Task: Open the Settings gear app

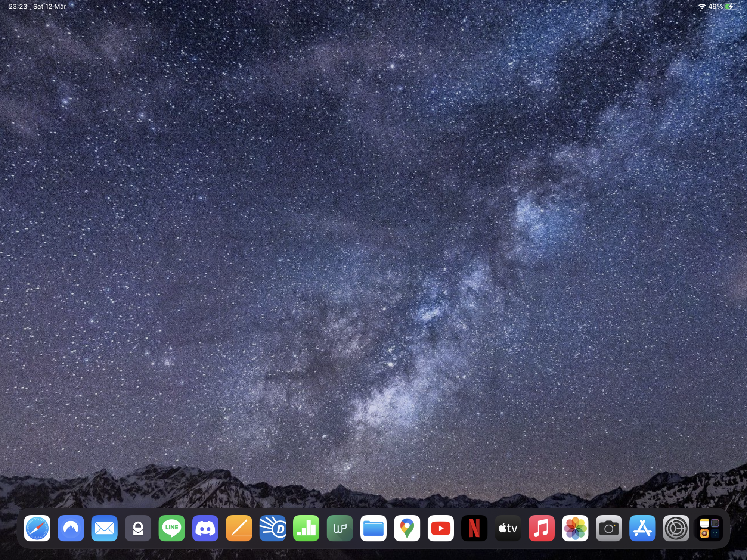Action: (x=676, y=528)
